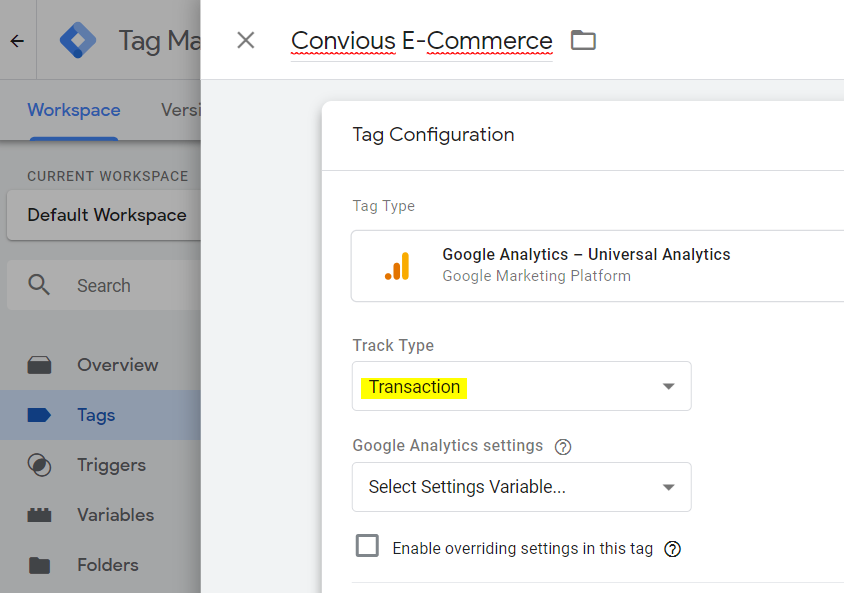Click the Google Analytics bar-chart icon

point(397,266)
